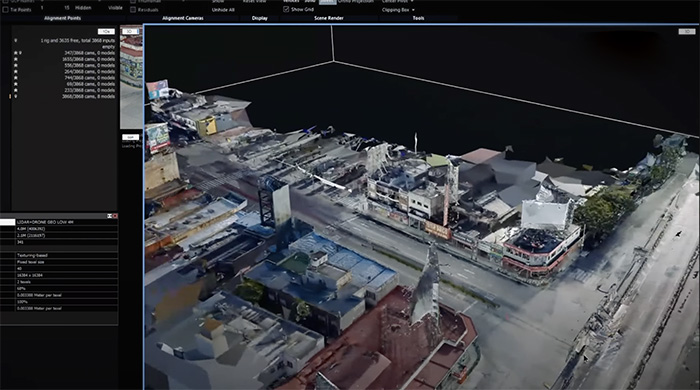The height and width of the screenshot is (390, 700).
Task: Open the Clipping Box dropdown
Action: 398,10
